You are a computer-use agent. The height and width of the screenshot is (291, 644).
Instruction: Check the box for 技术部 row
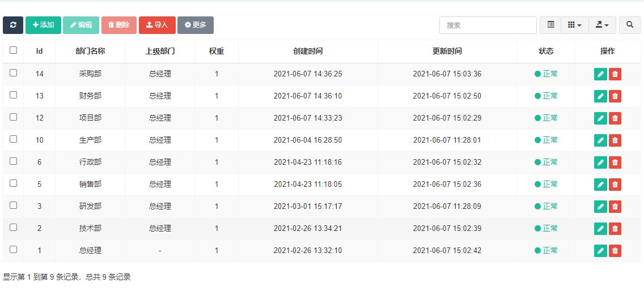click(x=13, y=227)
